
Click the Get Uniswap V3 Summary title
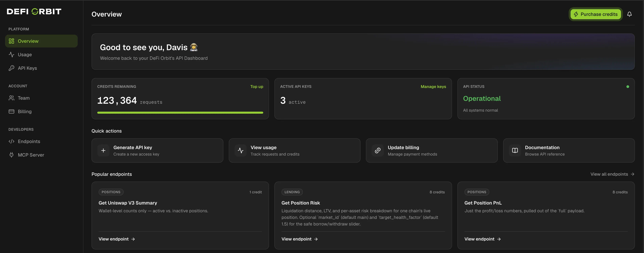pos(128,203)
